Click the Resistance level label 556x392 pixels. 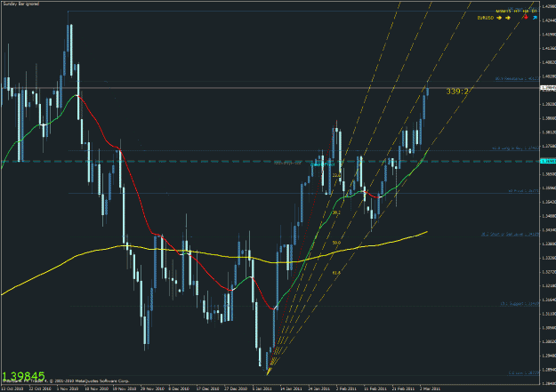(517, 79)
